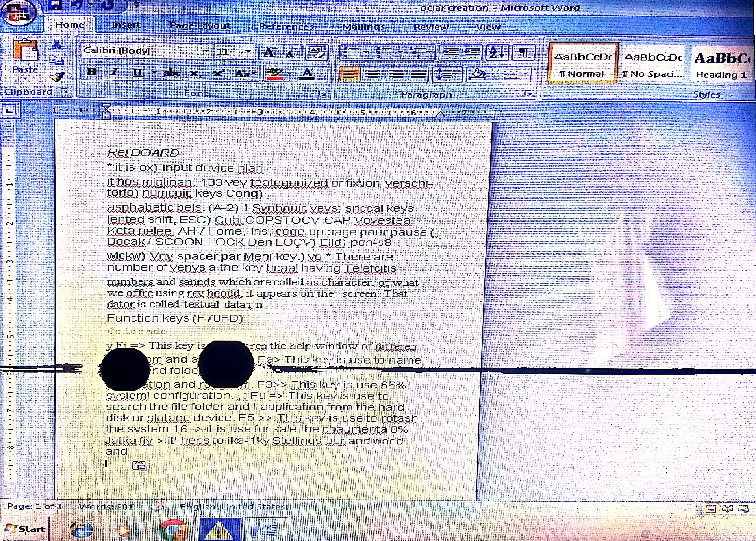Image resolution: width=756 pixels, height=541 pixels.
Task: Open the font size dropdown
Action: 249,51
